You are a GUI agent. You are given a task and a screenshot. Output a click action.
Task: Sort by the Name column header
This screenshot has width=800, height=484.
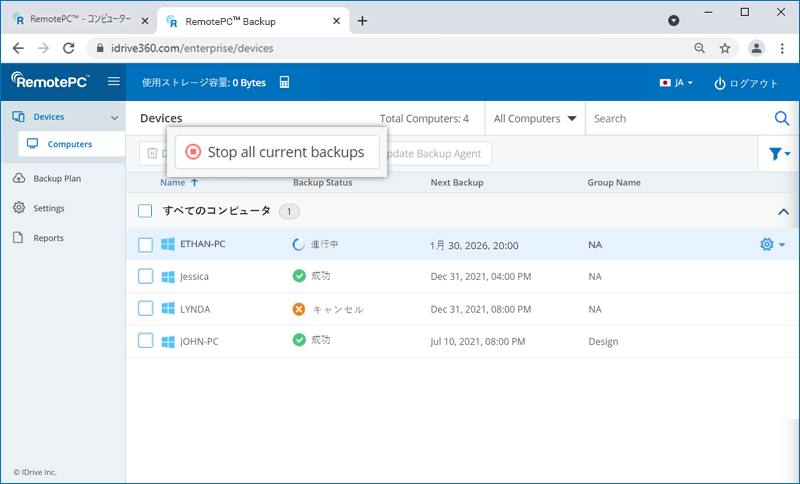point(172,182)
